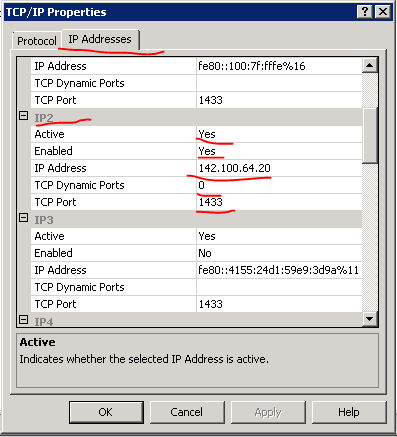Screen dimensions: 397x437
Task: Collapse the IP4 section
Action: [23, 320]
